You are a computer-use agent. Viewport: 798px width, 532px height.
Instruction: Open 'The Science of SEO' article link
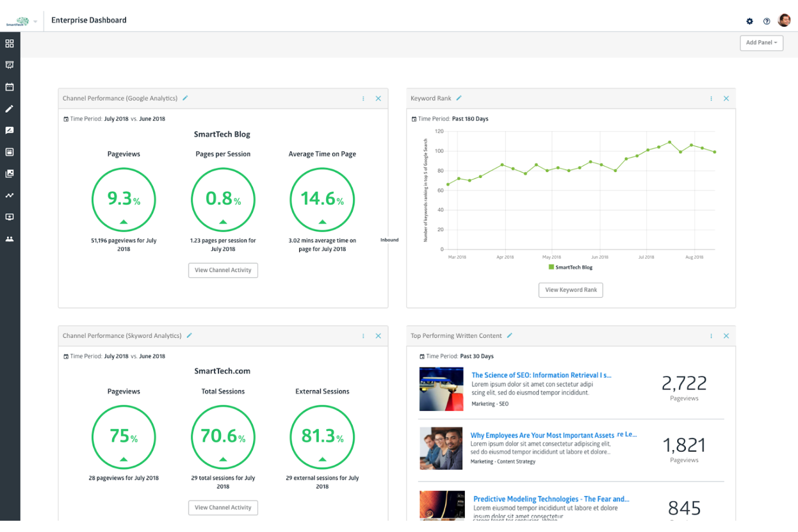point(541,375)
